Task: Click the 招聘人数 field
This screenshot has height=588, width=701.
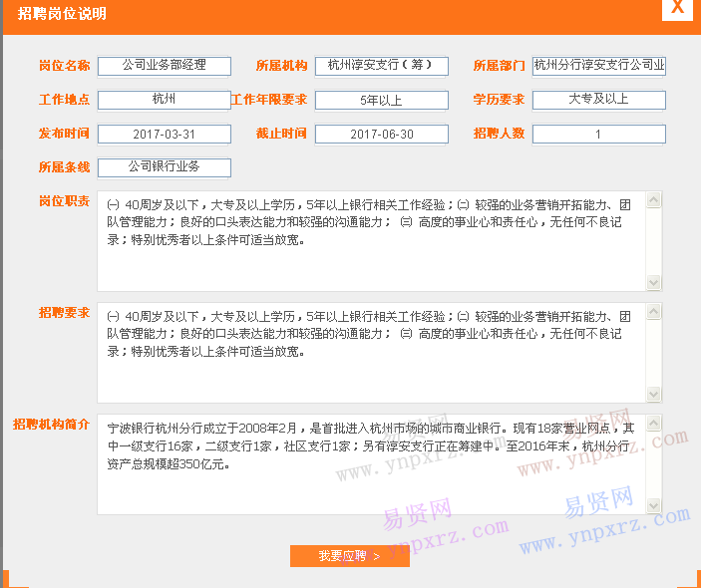Action: point(598,135)
